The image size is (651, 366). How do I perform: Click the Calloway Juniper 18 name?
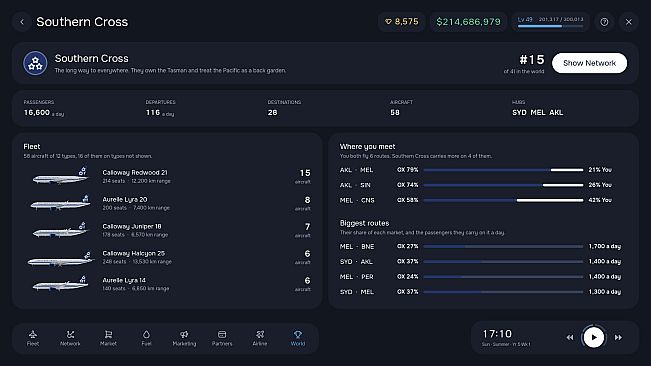(x=132, y=227)
